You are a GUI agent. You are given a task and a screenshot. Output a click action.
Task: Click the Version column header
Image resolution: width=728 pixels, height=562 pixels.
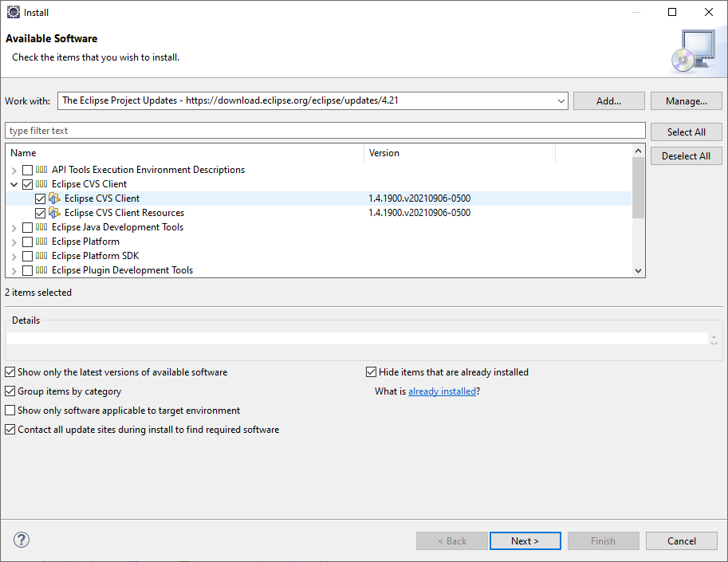[x=459, y=153]
